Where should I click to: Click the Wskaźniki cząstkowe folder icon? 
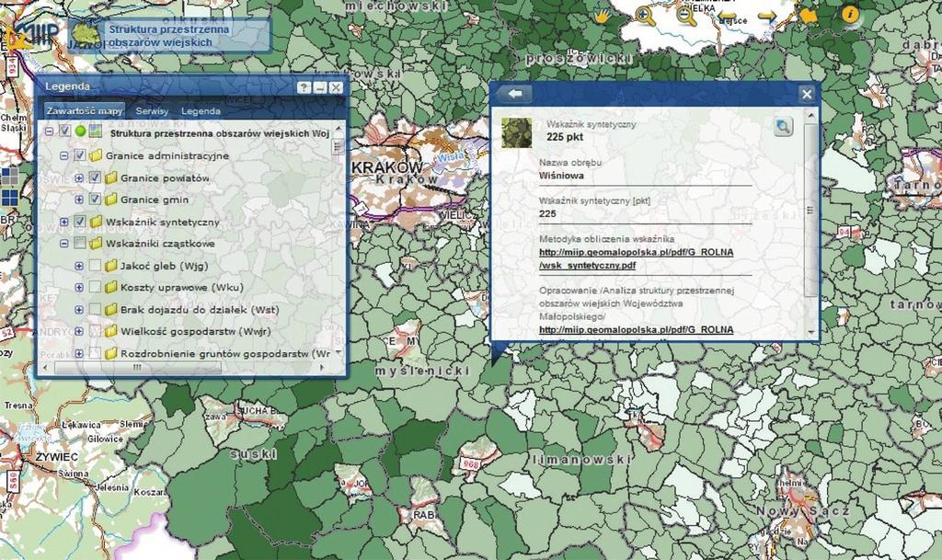pyautogui.click(x=96, y=243)
